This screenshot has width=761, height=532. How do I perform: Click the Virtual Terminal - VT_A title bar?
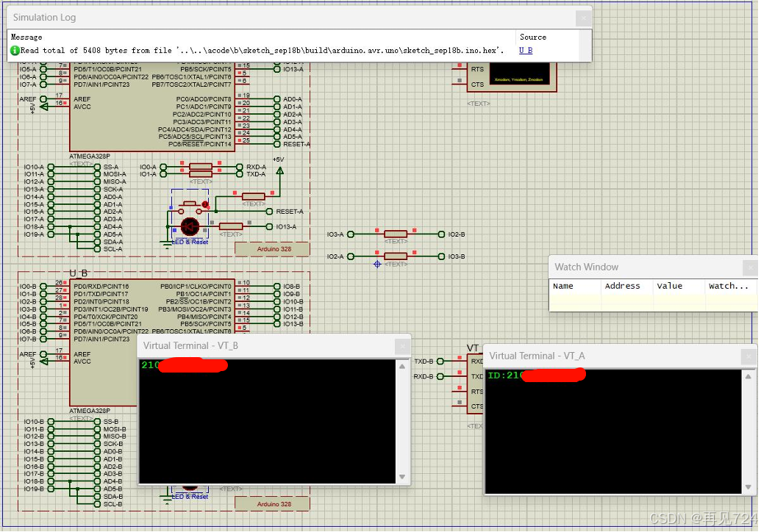click(612, 356)
